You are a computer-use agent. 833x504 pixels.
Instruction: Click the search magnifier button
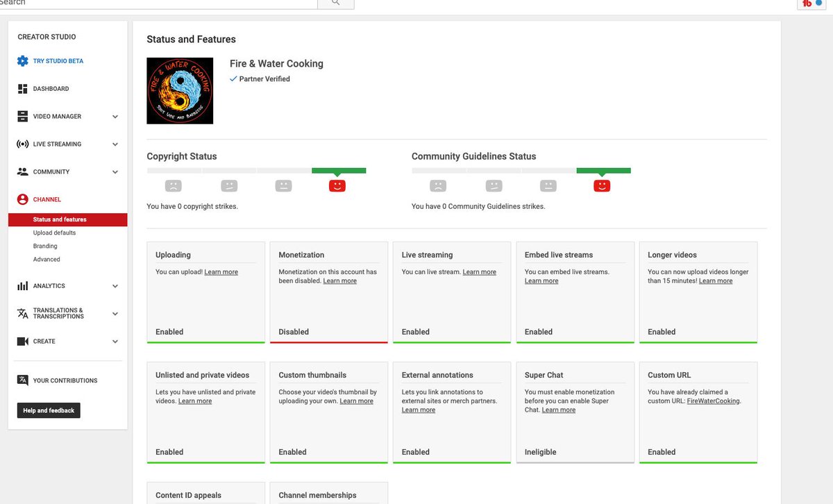pyautogui.click(x=336, y=3)
